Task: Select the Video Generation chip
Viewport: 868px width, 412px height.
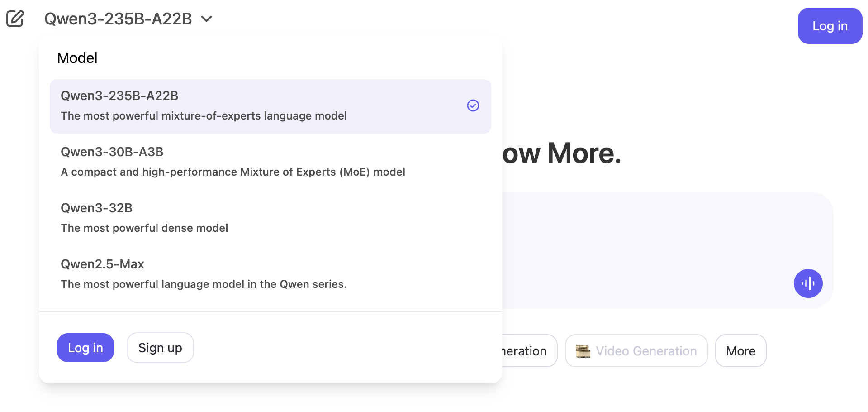Action: coord(636,351)
